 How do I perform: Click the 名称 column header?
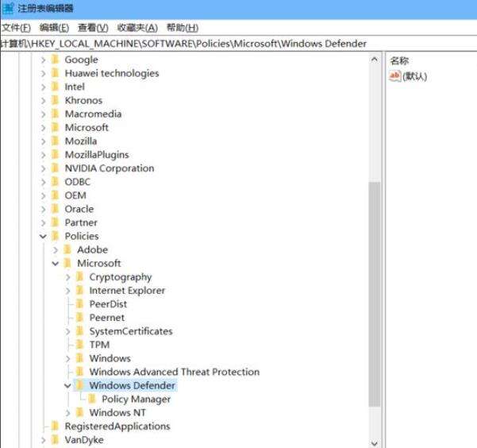[x=399, y=61]
